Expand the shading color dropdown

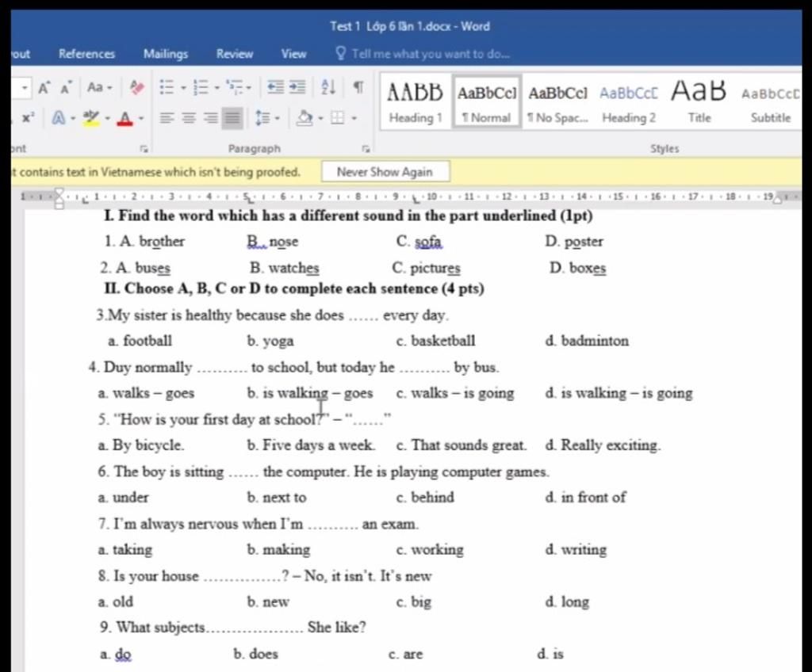320,119
